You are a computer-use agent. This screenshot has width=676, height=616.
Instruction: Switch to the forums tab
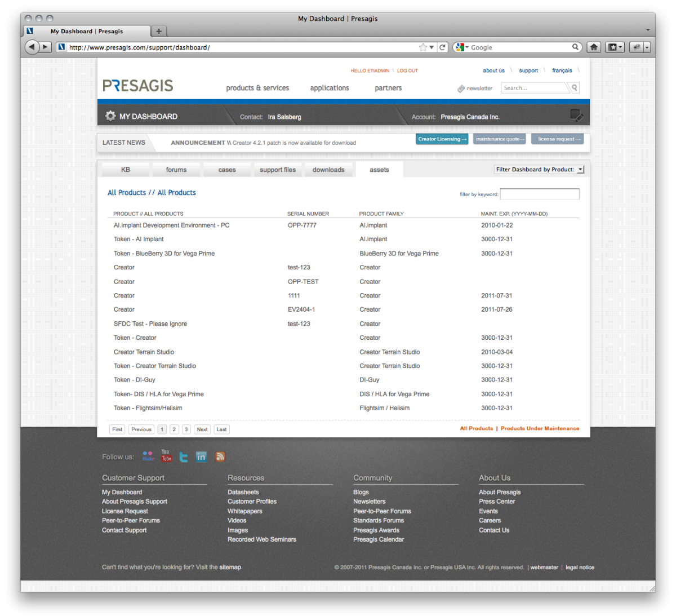tap(176, 170)
